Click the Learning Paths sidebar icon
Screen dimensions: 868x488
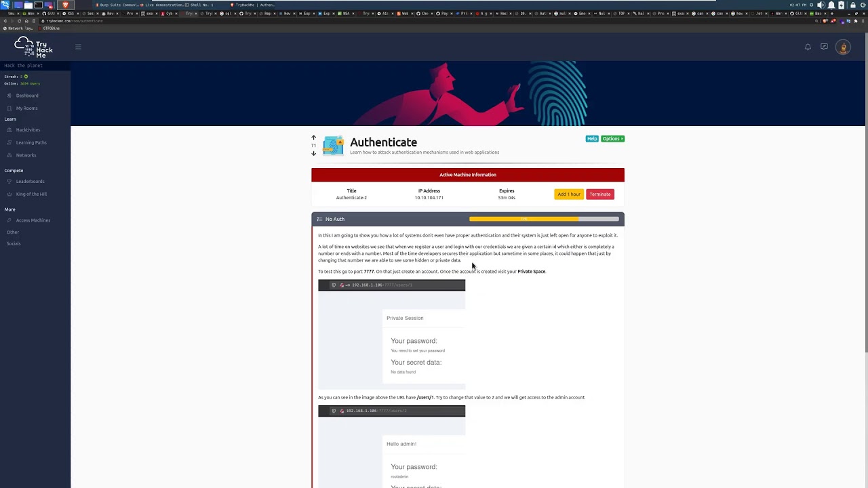click(x=9, y=143)
